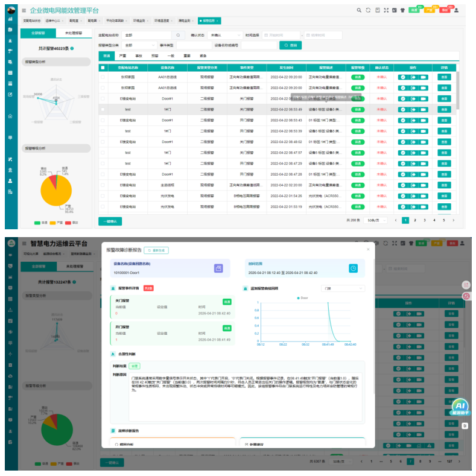The height and width of the screenshot is (476, 476).
Task: Open the 环境温湿度 page tab
Action: (x=163, y=21)
